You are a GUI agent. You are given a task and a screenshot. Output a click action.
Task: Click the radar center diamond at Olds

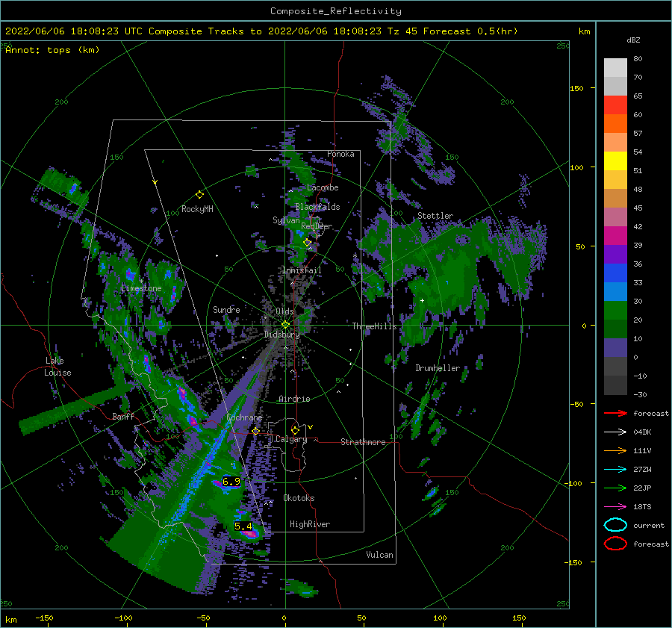(285, 325)
